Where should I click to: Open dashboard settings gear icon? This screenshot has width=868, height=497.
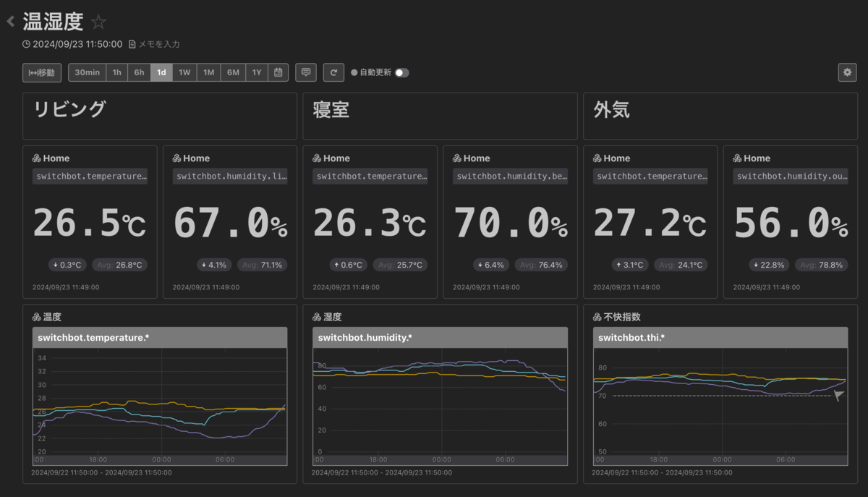pos(848,72)
